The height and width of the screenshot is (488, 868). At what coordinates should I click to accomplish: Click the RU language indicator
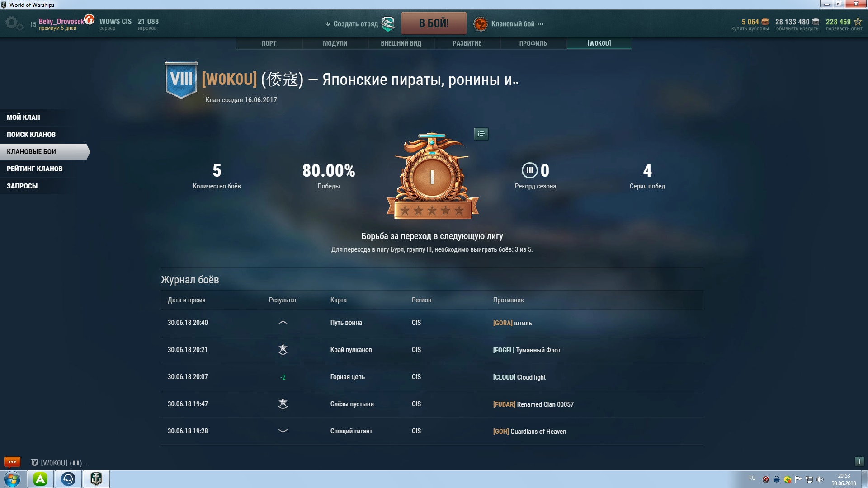[751, 478]
